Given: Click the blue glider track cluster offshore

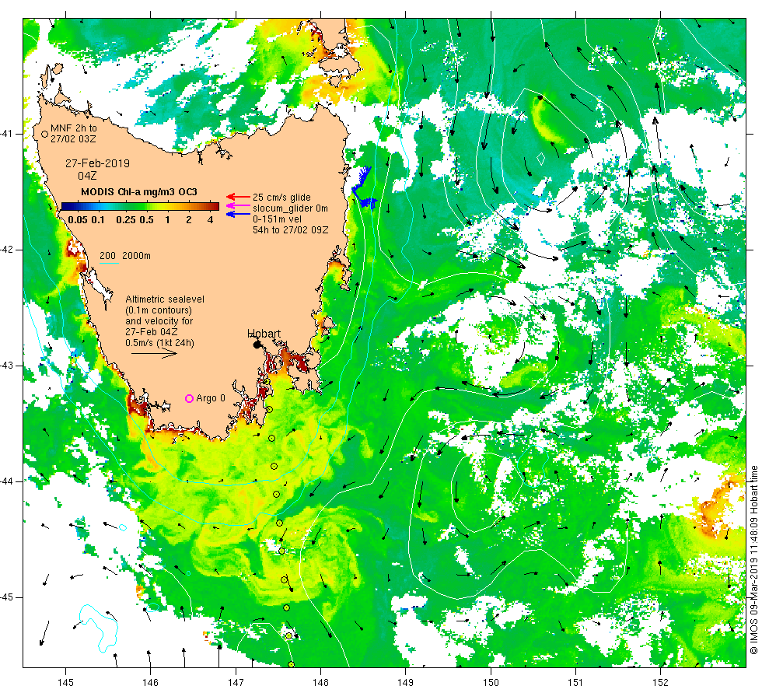Looking at the screenshot, I should coord(364,190).
